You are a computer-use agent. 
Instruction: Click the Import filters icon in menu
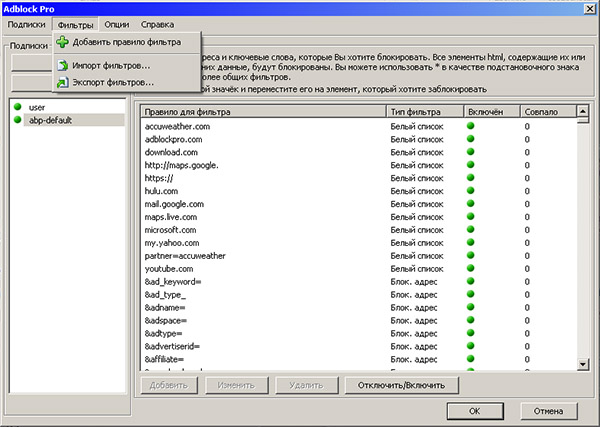coord(63,65)
